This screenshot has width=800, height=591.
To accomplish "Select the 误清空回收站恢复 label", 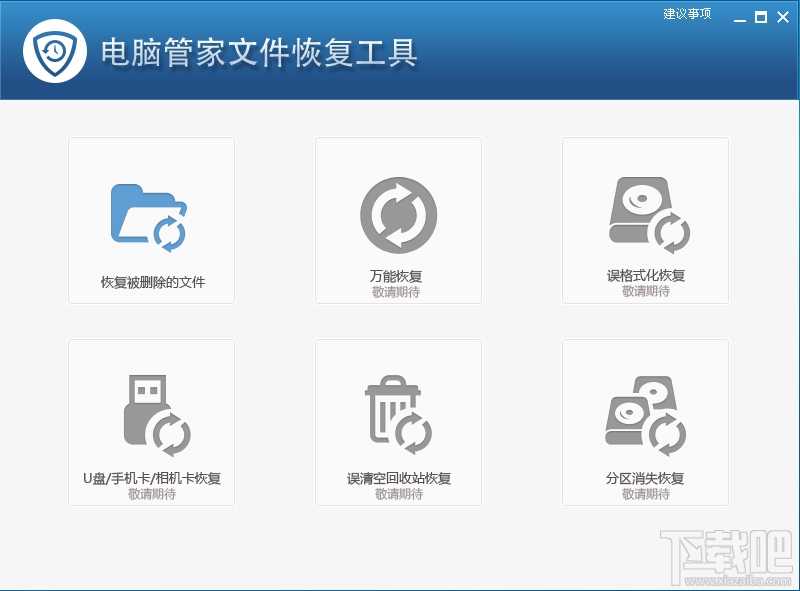I will pyautogui.click(x=399, y=478).
